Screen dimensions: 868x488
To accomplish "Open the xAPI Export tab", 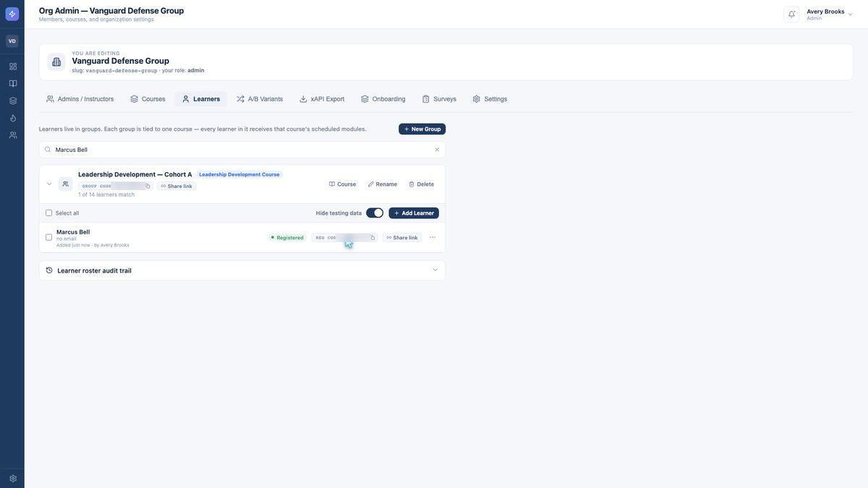I will (322, 99).
